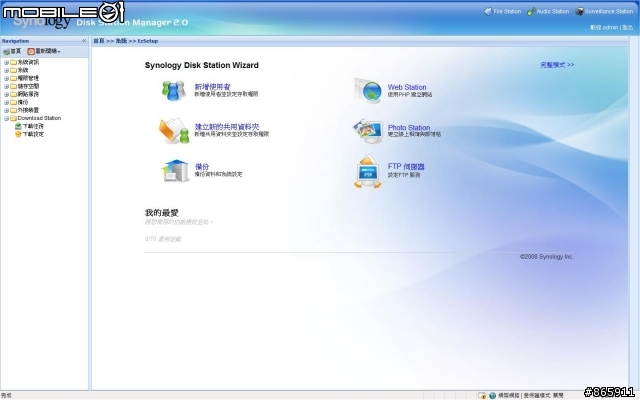This screenshot has width=640, height=400.
Task: Collapse the Download Station tree node
Action: click(6, 118)
